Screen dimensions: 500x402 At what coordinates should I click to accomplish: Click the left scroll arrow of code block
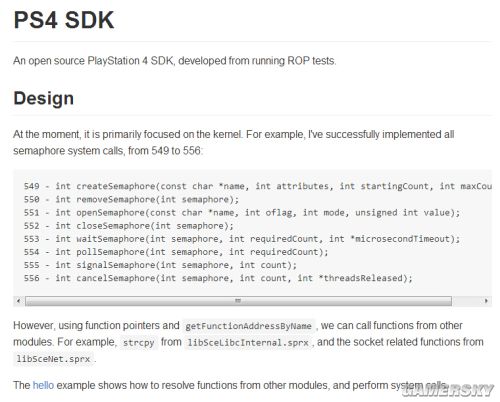coord(19,301)
